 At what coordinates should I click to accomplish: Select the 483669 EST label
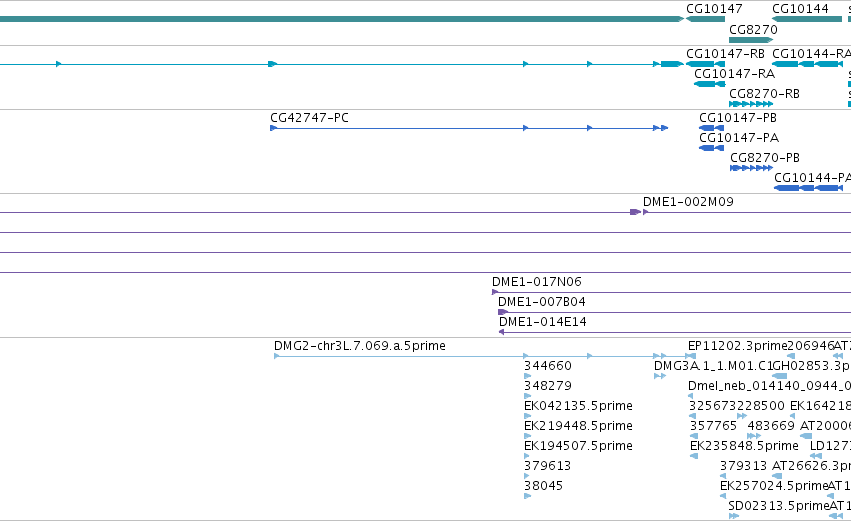click(x=771, y=426)
